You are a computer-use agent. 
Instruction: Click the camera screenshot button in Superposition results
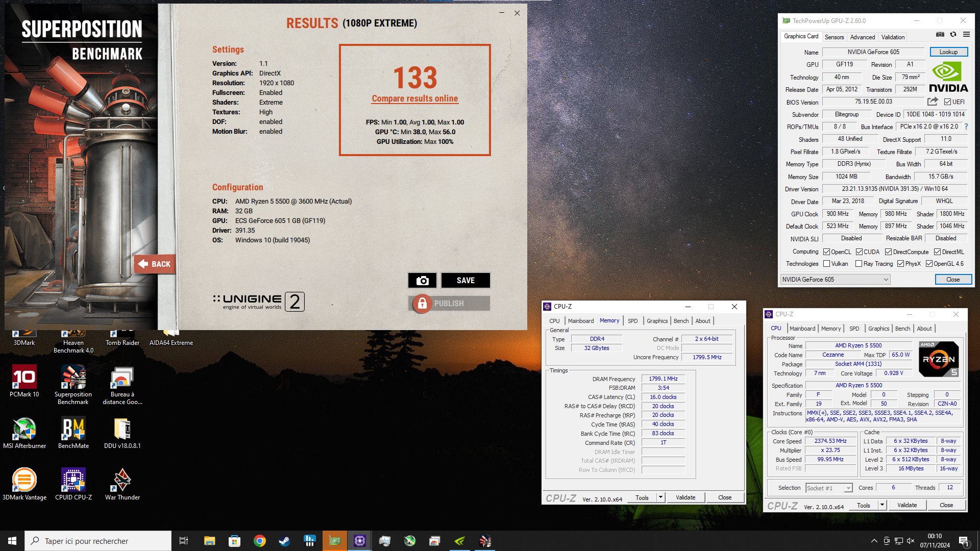[422, 280]
